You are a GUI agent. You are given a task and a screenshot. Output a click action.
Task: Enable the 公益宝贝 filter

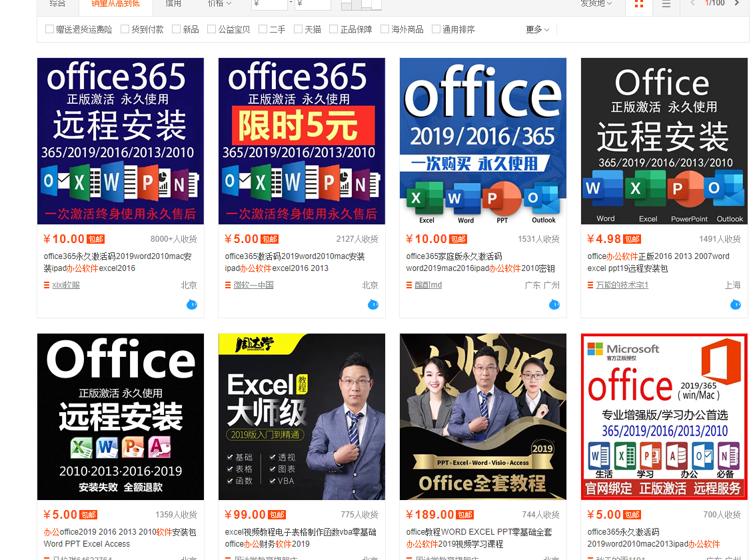[212, 29]
